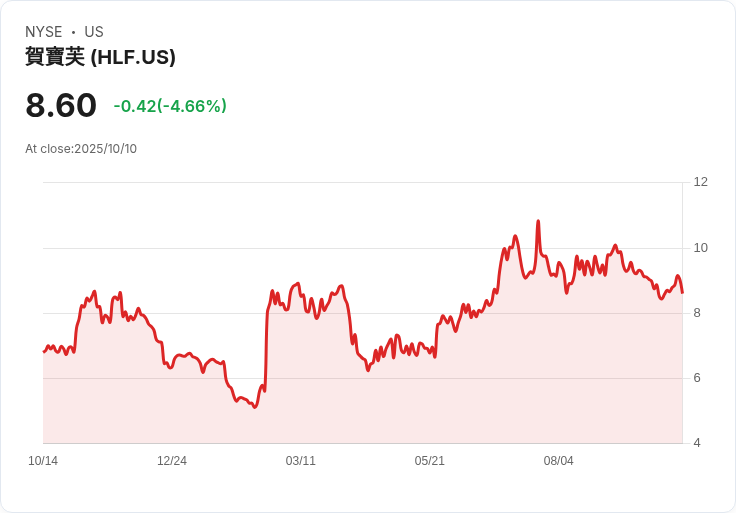This screenshot has height=513, width=736.
Task: Click the 12 value on price axis
Action: coord(700,182)
